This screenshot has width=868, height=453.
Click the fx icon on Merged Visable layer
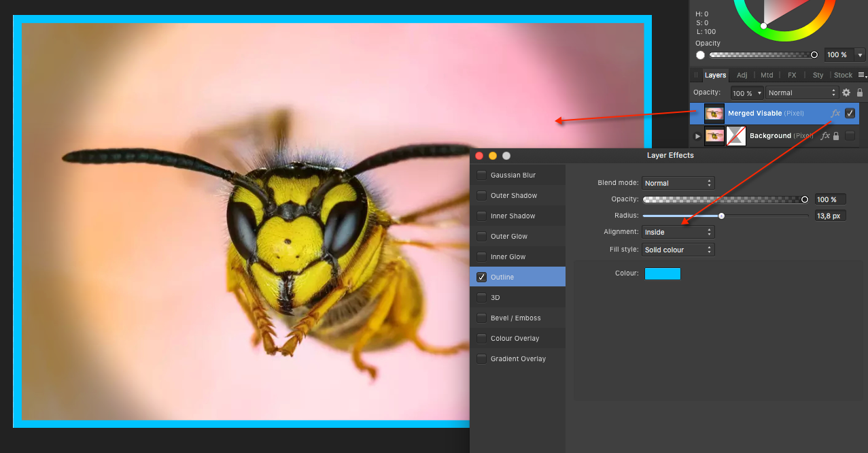pyautogui.click(x=835, y=113)
